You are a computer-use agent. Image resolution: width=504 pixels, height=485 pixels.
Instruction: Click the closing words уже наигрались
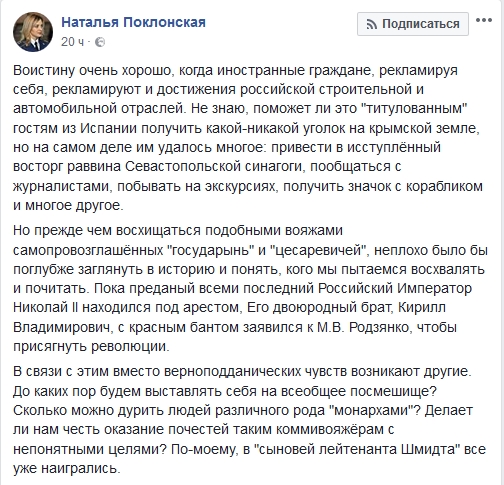tap(66, 469)
